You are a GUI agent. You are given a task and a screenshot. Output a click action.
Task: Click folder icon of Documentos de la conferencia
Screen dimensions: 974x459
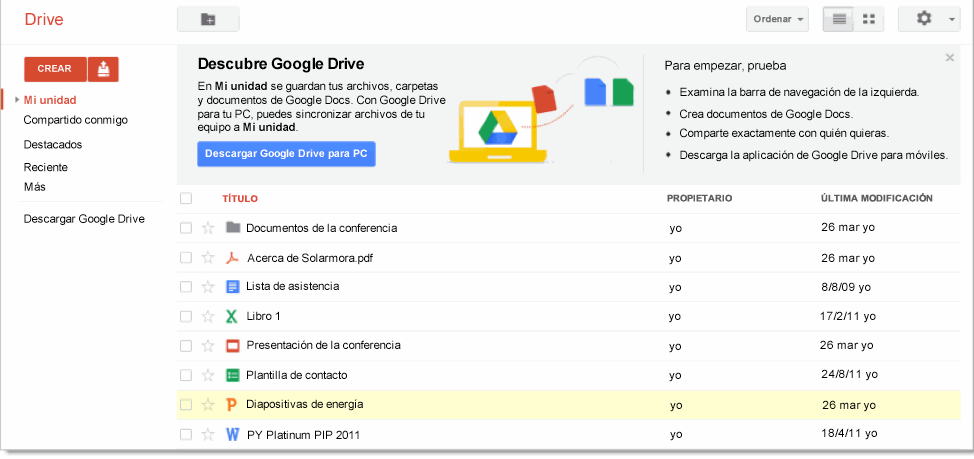[232, 228]
